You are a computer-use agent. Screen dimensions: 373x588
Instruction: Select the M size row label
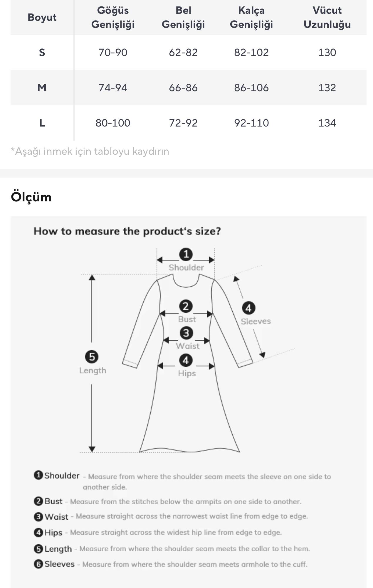click(x=42, y=88)
